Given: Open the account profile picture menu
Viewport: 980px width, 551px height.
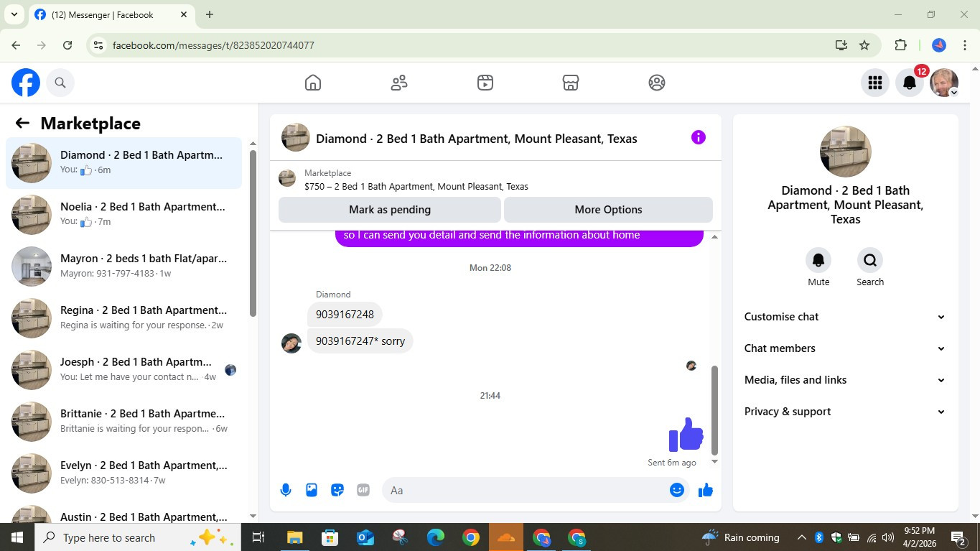Looking at the screenshot, I should pos(944,83).
